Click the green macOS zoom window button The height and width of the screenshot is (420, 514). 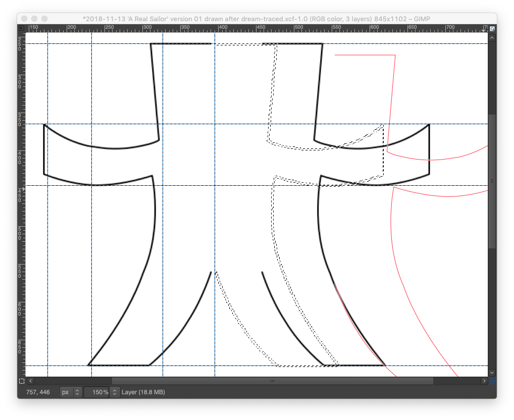pos(44,18)
